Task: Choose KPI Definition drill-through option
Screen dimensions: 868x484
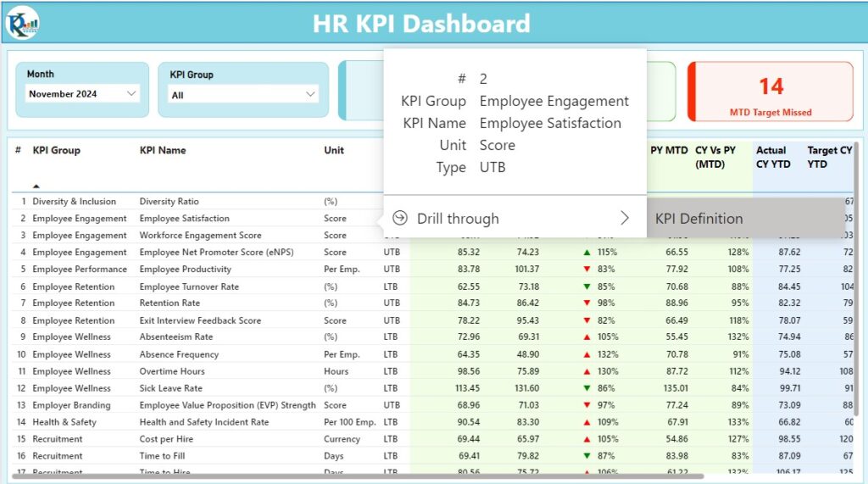Action: 698,218
